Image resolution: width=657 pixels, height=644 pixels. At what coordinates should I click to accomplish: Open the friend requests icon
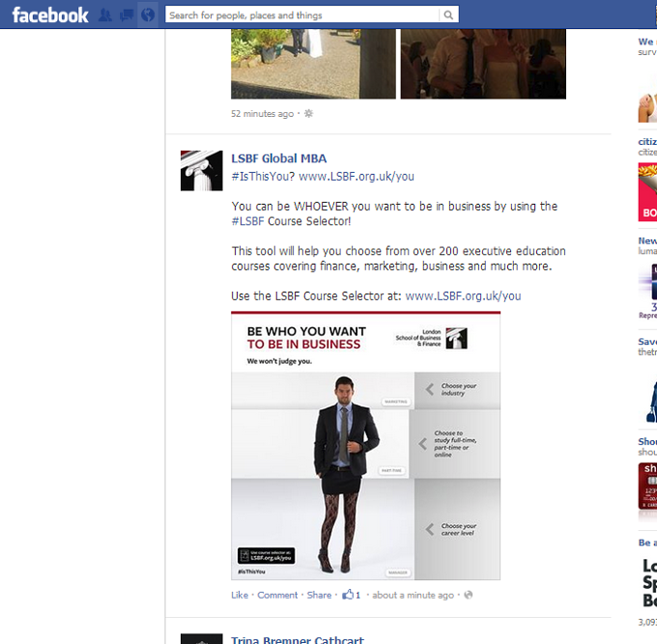(105, 15)
